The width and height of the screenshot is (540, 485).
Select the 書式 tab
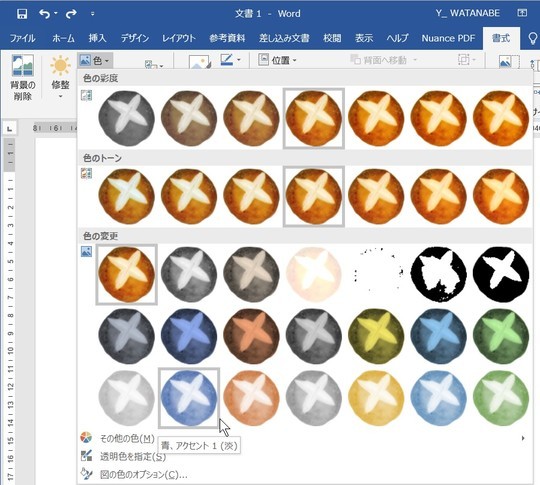(x=501, y=38)
